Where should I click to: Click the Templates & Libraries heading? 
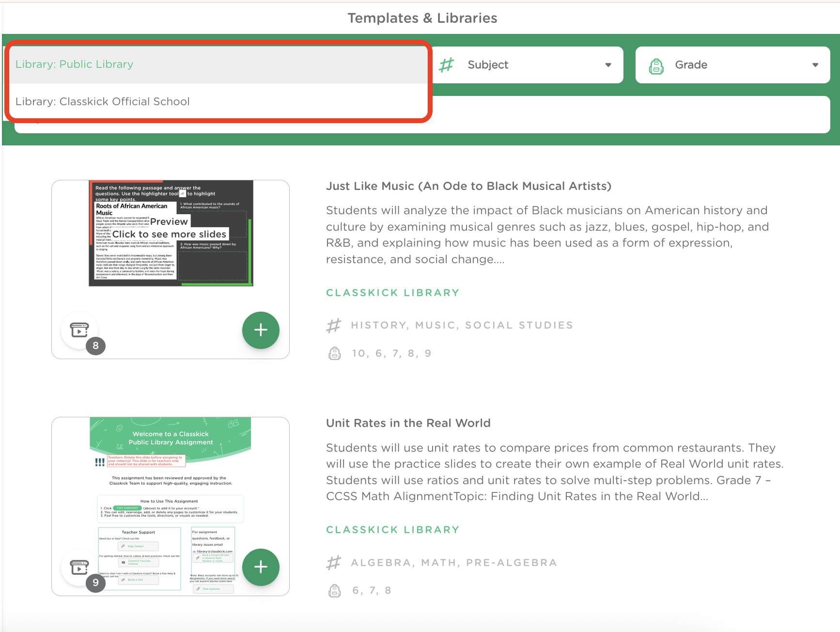click(422, 18)
